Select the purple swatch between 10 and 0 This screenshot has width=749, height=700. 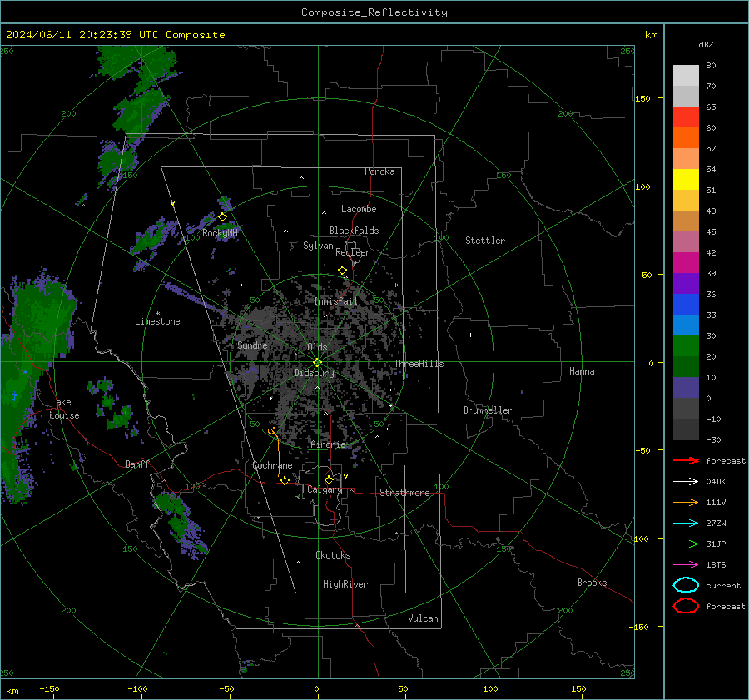tap(686, 387)
